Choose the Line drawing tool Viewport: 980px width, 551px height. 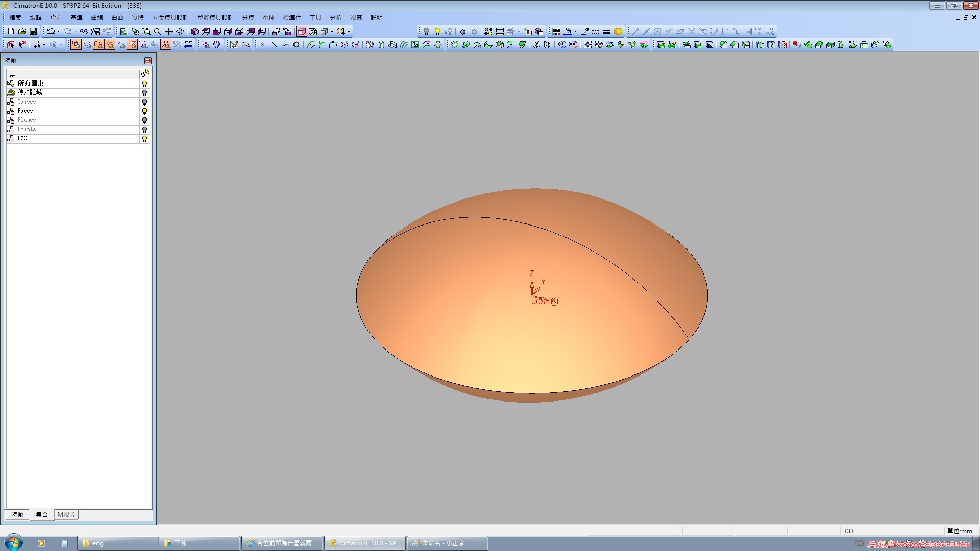point(274,45)
